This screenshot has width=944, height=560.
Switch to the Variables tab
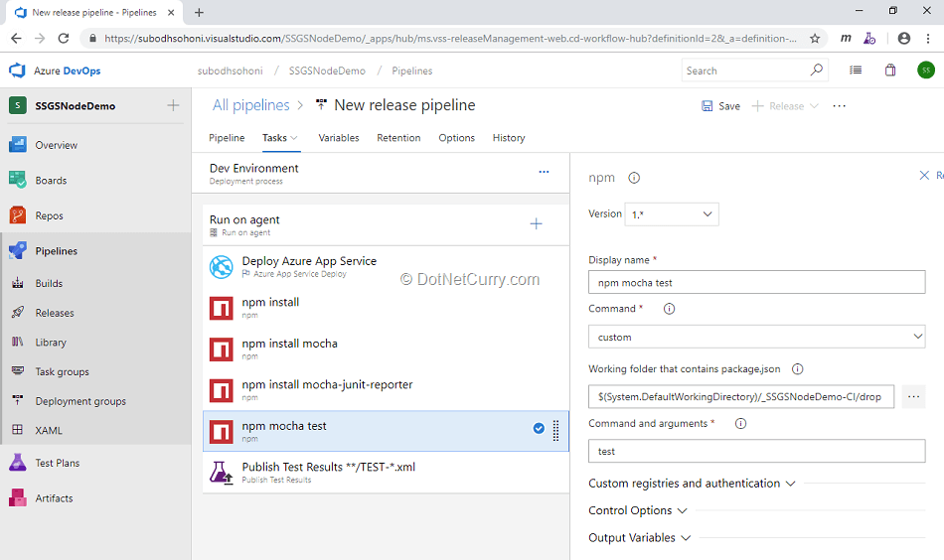click(339, 138)
